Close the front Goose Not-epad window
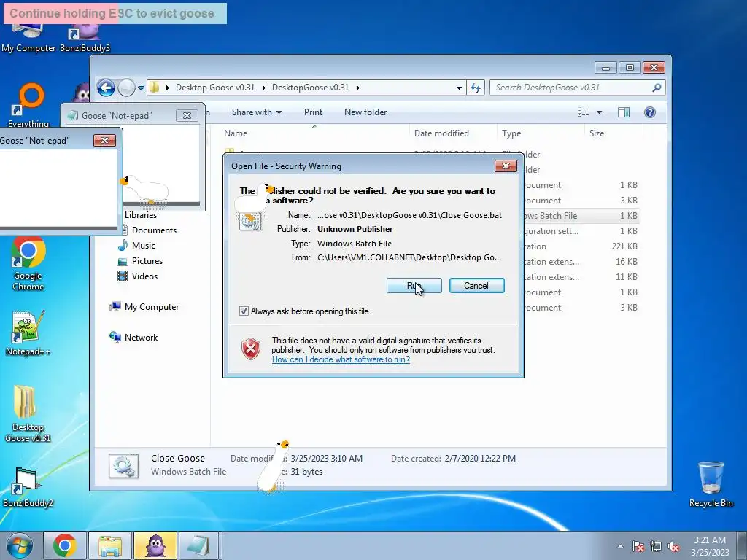747x560 pixels. pos(104,141)
